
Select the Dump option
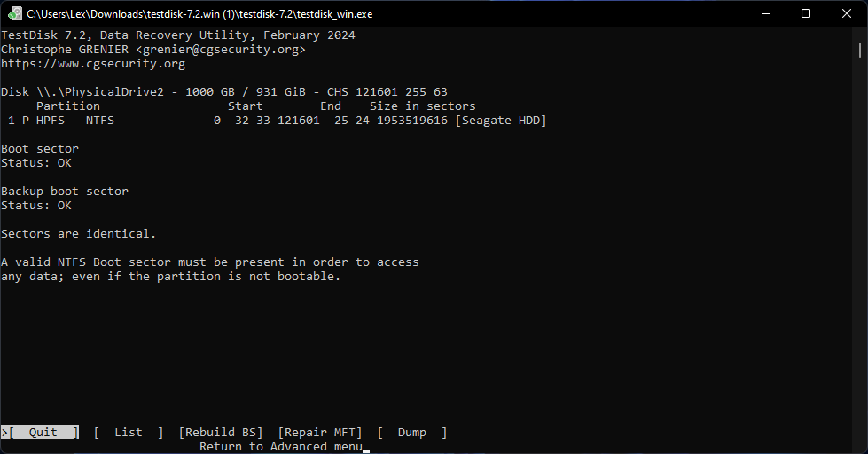411,433
